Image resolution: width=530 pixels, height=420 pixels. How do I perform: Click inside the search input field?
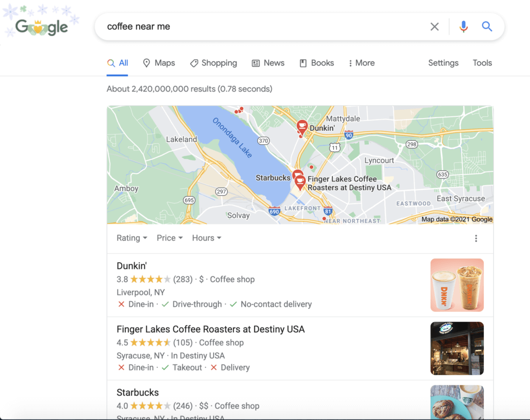(233, 26)
